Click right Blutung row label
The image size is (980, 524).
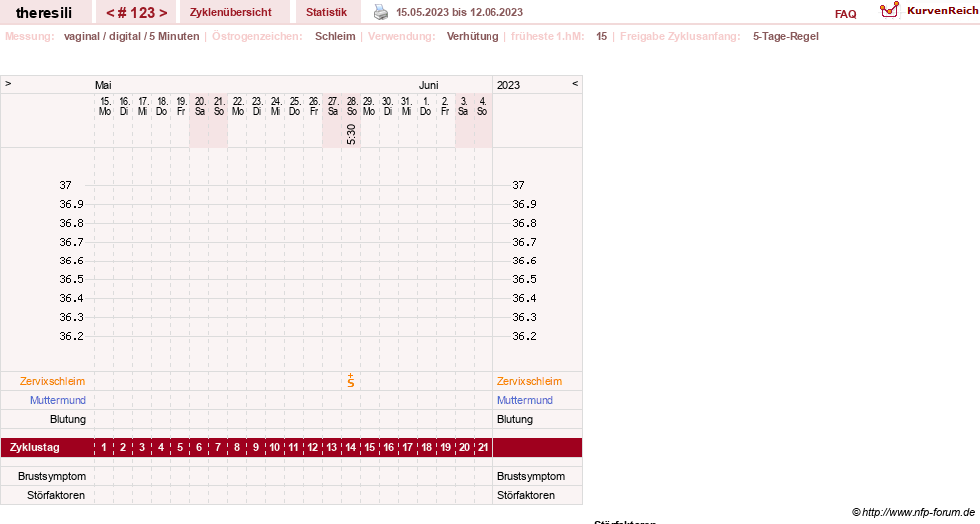pos(515,419)
